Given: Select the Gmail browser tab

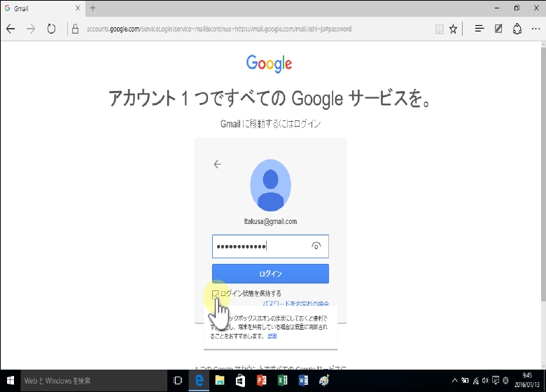Looking at the screenshot, I should [42, 8].
